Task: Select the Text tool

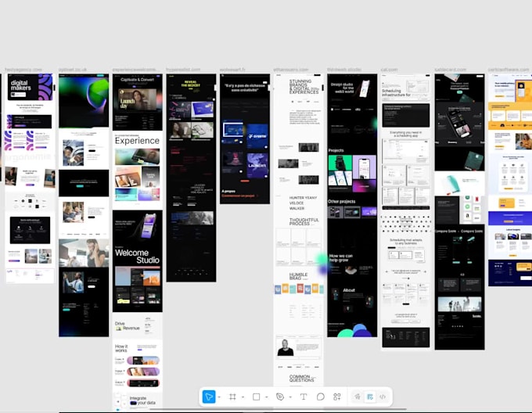Action: [x=304, y=397]
